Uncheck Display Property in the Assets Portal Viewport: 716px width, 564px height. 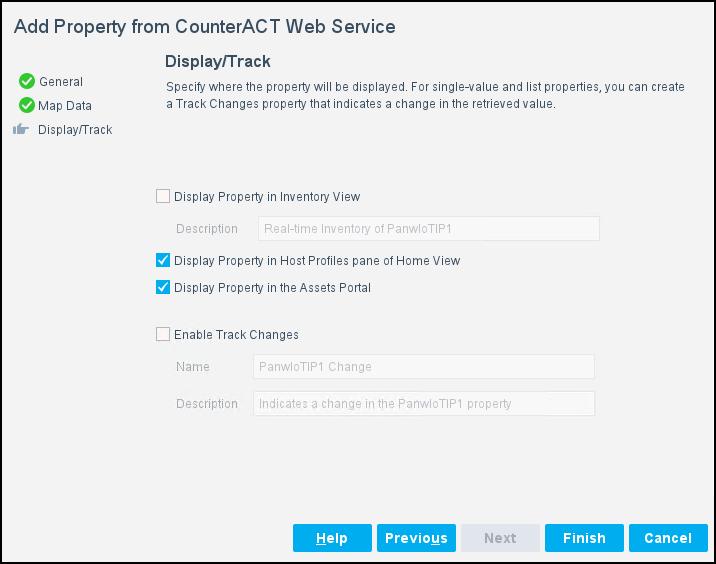163,288
